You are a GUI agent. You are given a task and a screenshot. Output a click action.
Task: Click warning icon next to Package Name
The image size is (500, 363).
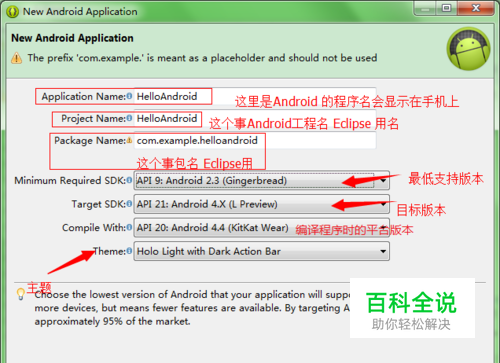[x=129, y=140]
